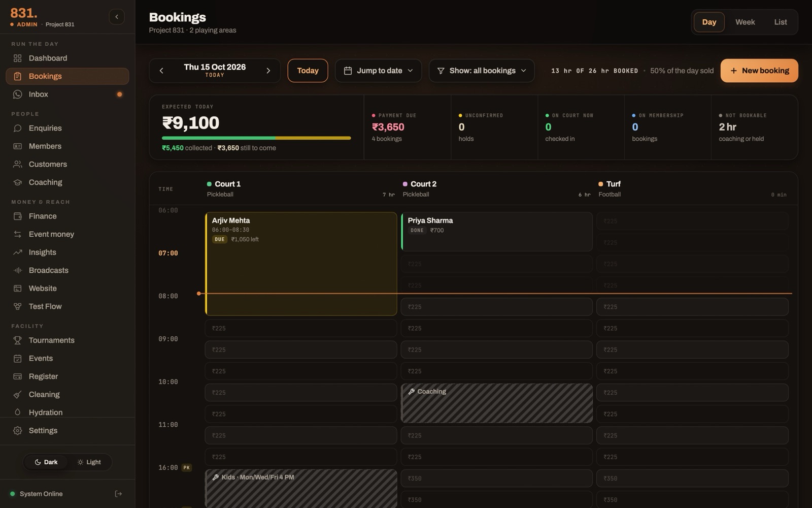Collapse the sidebar with chevron button
This screenshot has width=812, height=508.
[x=117, y=17]
